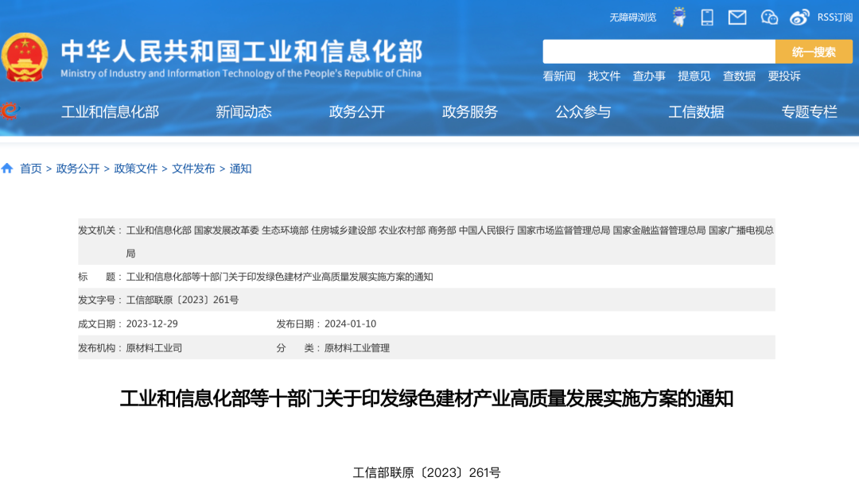859x504 pixels.
Task: Open 专题专栏 navigation menu
Action: [x=809, y=112]
